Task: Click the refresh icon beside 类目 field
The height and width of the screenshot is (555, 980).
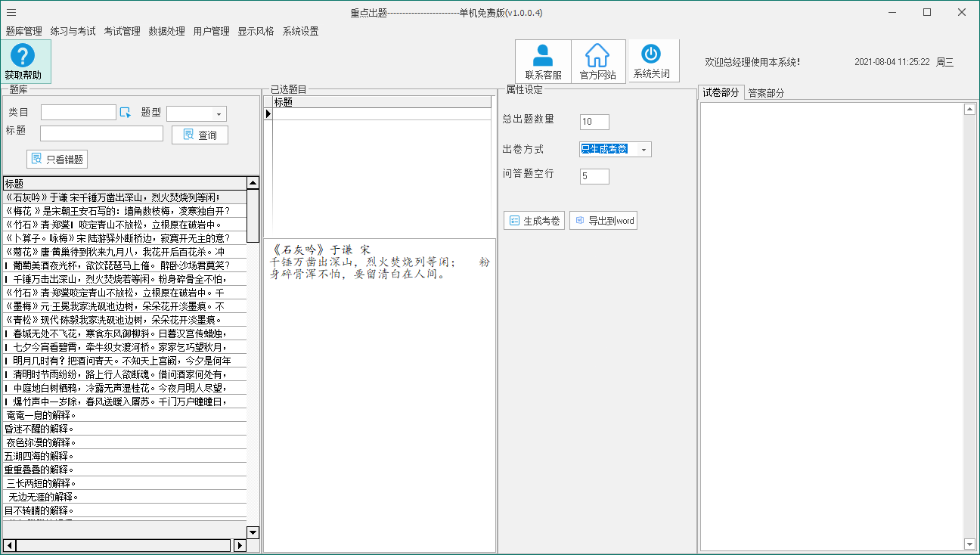Action: point(127,111)
